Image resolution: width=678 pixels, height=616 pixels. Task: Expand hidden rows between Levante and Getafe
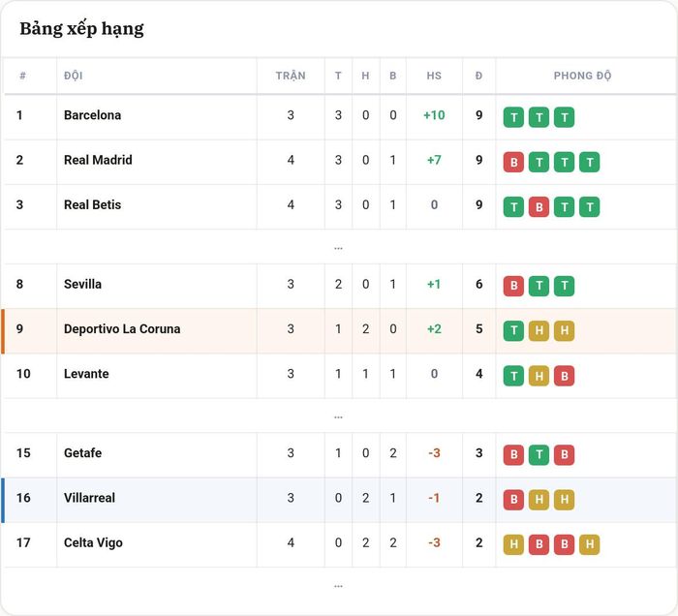pyautogui.click(x=338, y=416)
